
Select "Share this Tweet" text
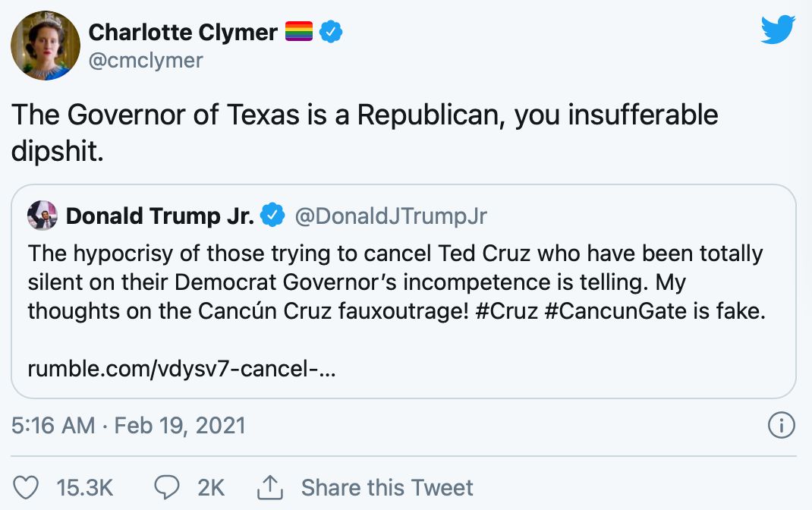point(387,487)
